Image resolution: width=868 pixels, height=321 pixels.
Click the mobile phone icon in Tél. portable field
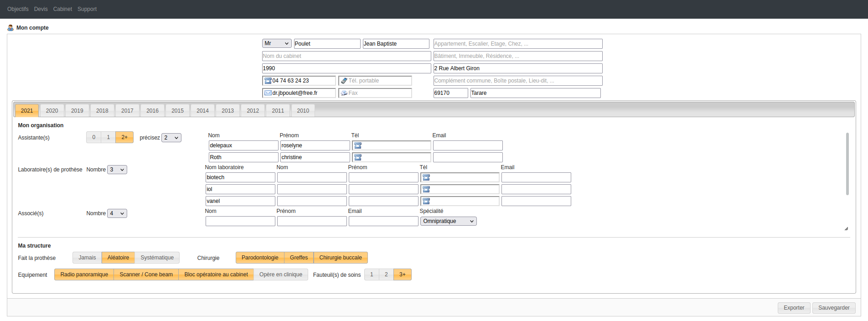[x=344, y=81]
